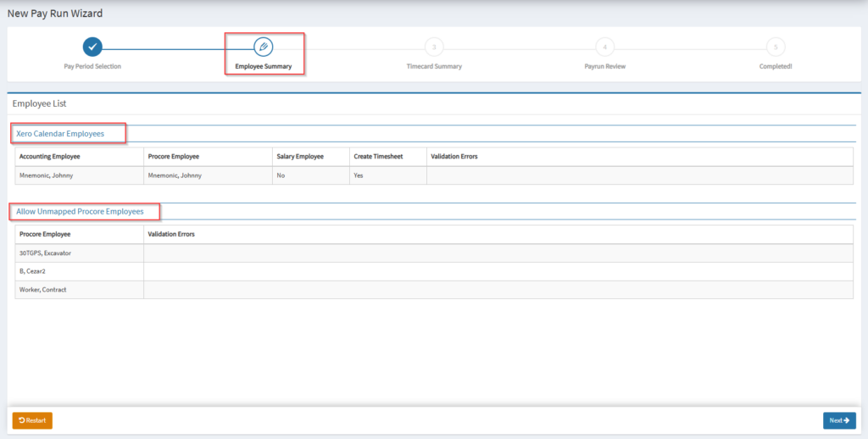Click the completed Pay Period Selection checkmark step
The image size is (868, 439).
pos(92,47)
